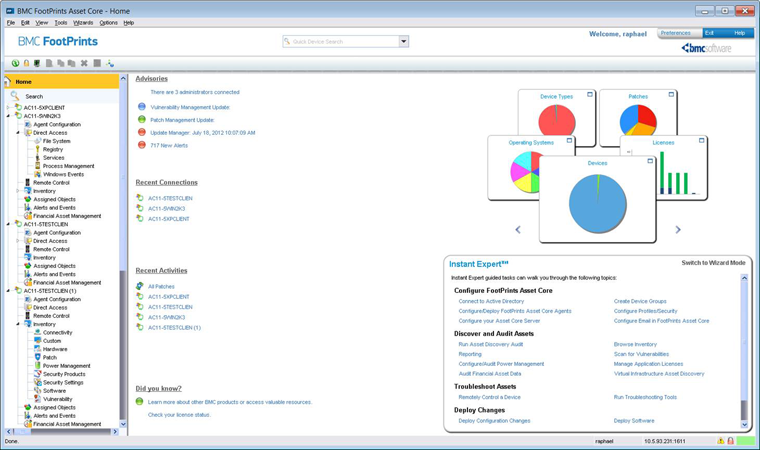Click the Instant Expert vertical scrollbar

coord(744,352)
